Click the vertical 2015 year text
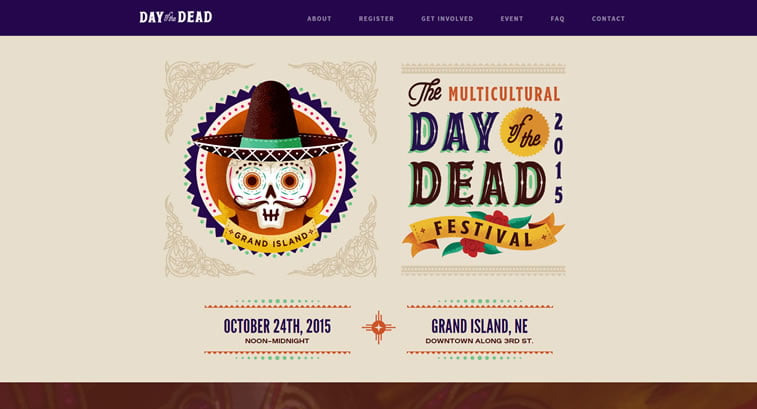The width and height of the screenshot is (757, 409). tap(559, 158)
